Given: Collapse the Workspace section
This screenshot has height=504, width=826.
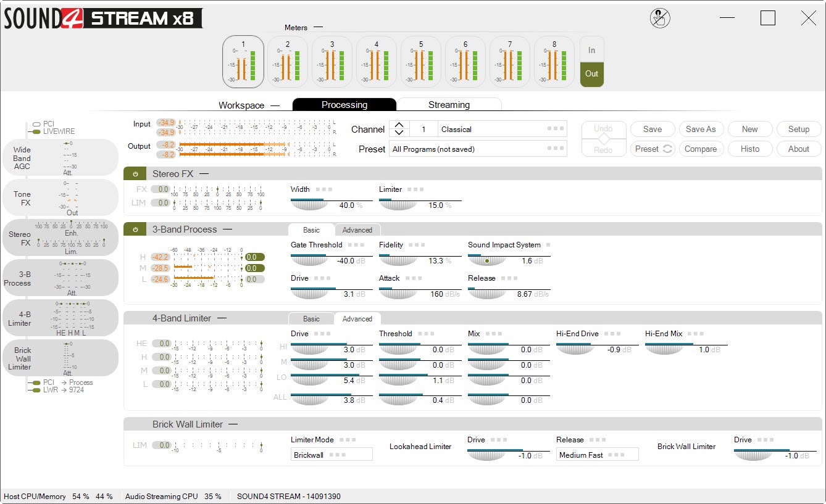Looking at the screenshot, I should (275, 105).
